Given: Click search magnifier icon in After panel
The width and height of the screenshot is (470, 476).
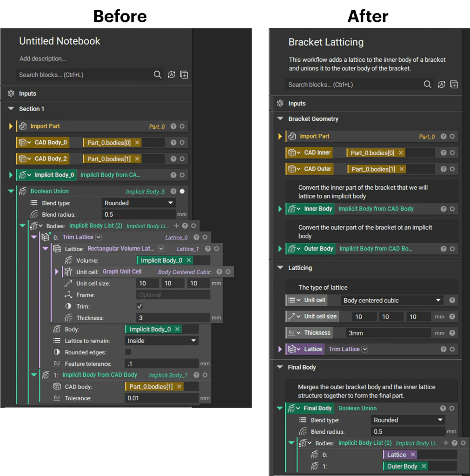Looking at the screenshot, I should (x=427, y=85).
